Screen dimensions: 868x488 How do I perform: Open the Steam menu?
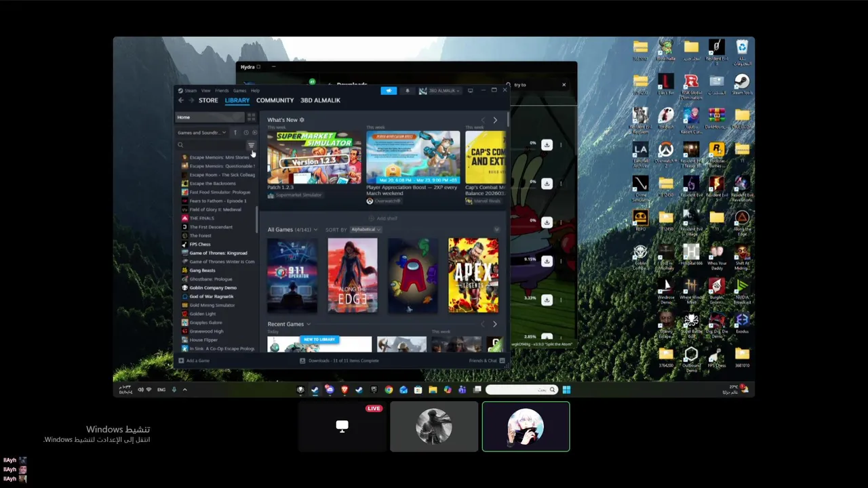191,91
